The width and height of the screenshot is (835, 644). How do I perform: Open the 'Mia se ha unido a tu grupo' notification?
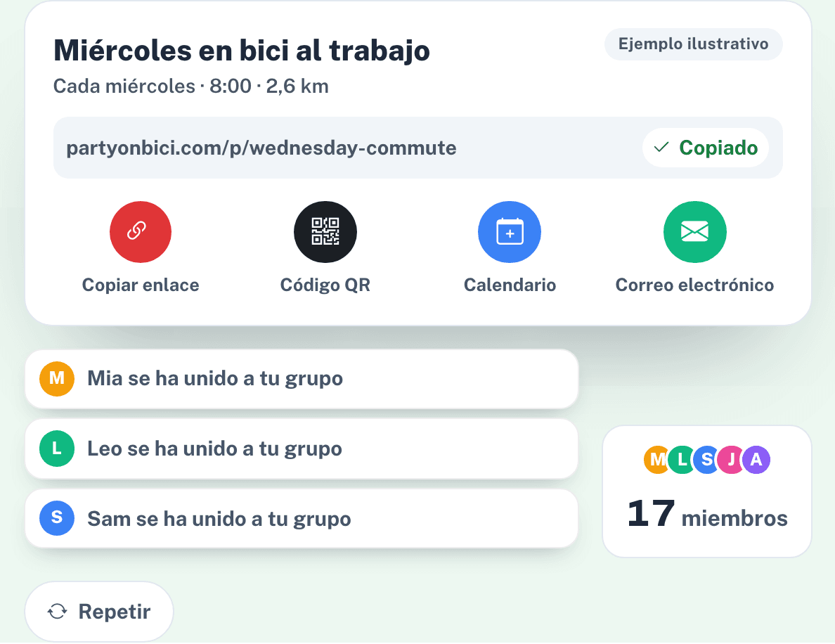pos(302,379)
